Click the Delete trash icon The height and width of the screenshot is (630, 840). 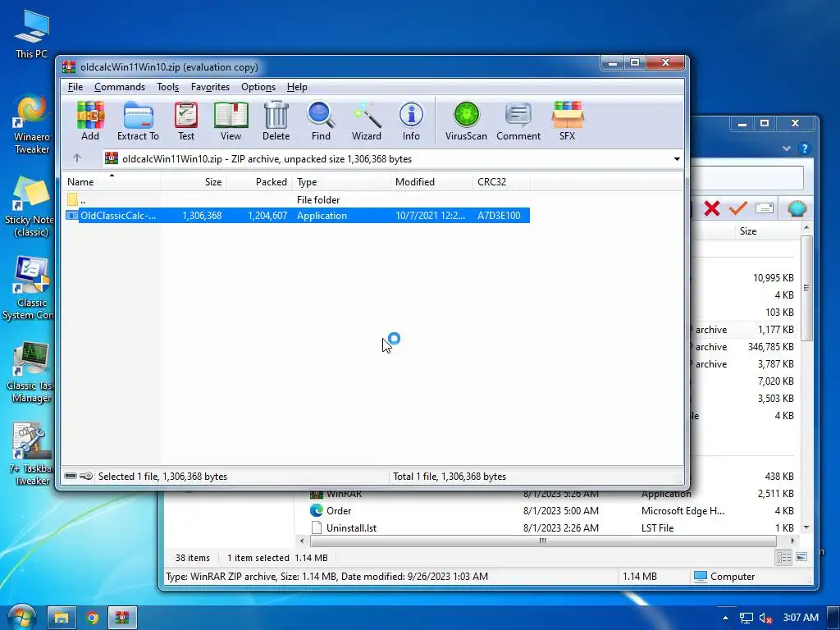pos(276,121)
